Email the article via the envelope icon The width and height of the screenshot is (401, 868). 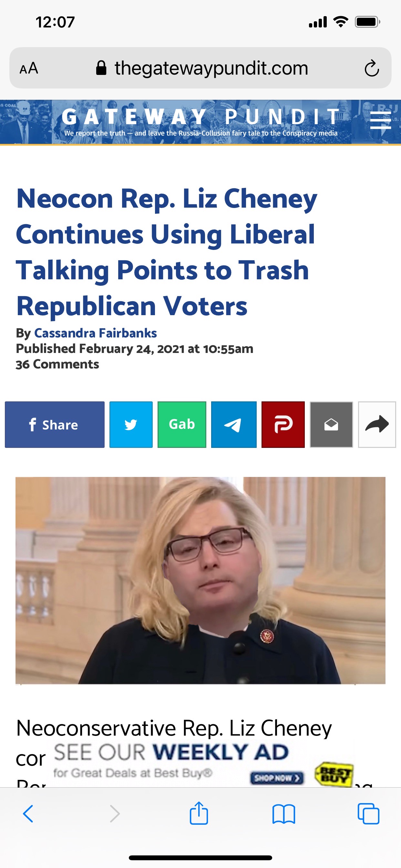click(331, 425)
